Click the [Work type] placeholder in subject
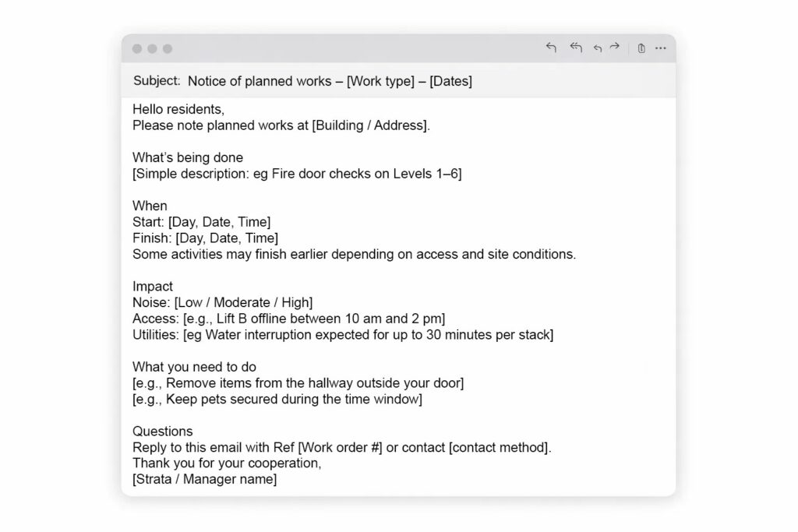The height and width of the screenshot is (532, 798). point(380,81)
